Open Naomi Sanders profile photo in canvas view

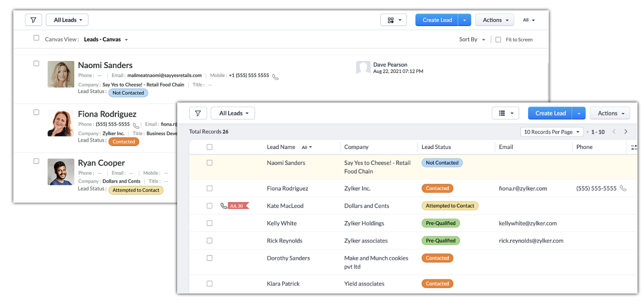point(61,74)
